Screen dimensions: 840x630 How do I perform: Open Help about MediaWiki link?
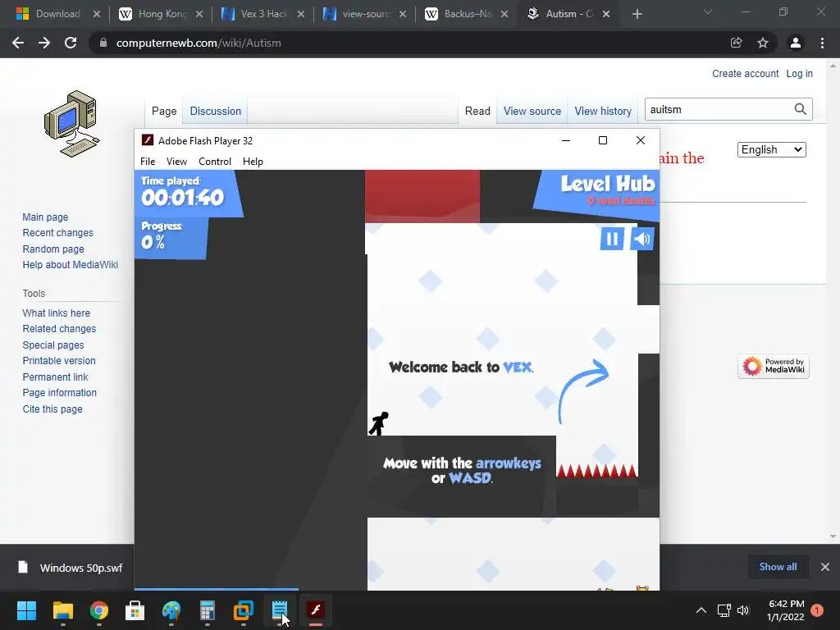click(x=71, y=265)
